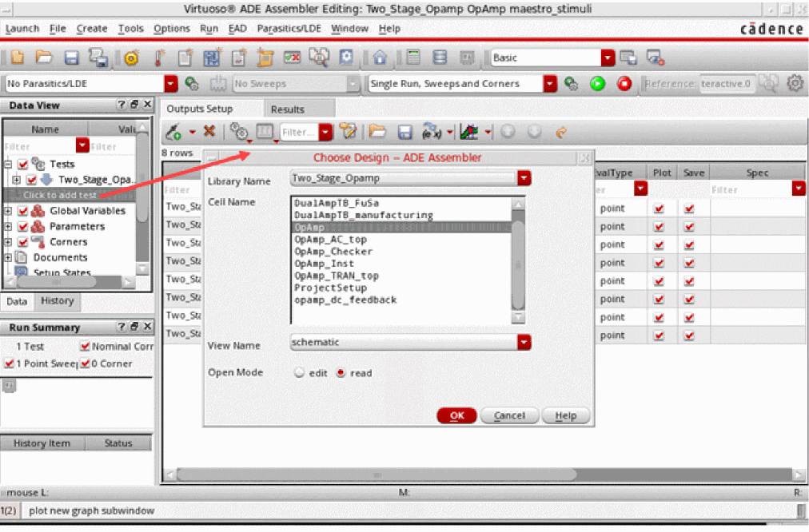Toggle the Corners checkbox in Data View

pyautogui.click(x=23, y=242)
